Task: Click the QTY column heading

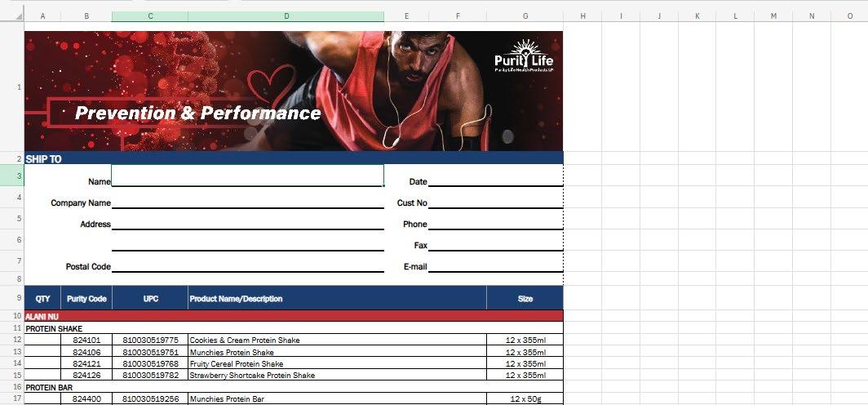Action: 42,299
